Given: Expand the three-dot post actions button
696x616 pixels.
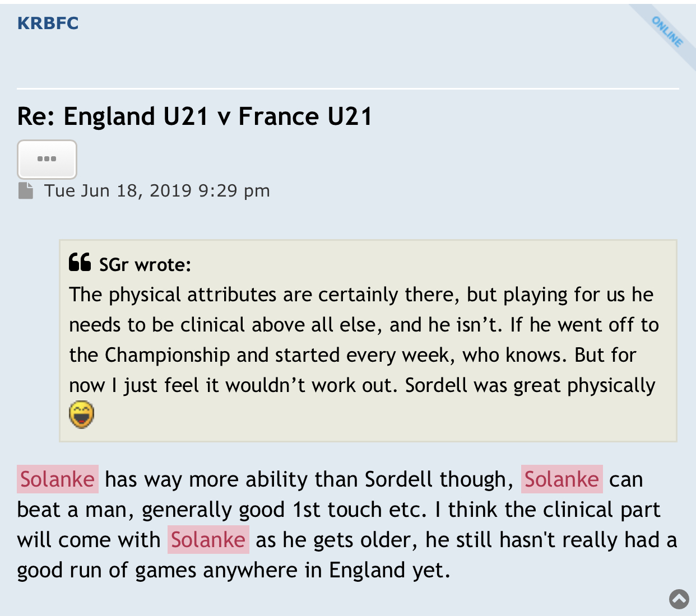Looking at the screenshot, I should click(x=47, y=159).
